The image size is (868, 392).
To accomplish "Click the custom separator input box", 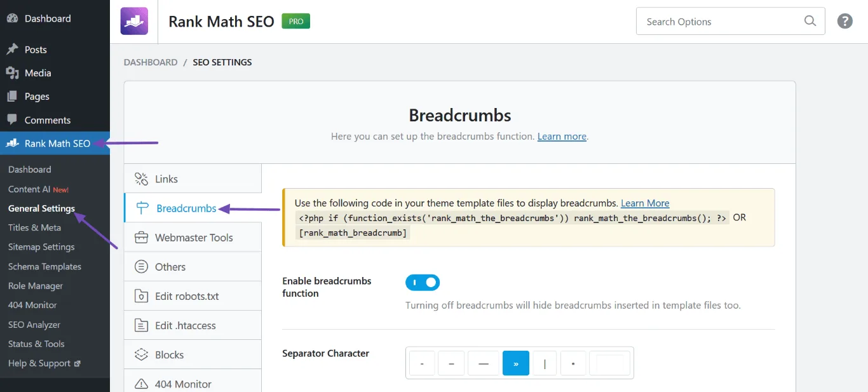I will point(610,363).
